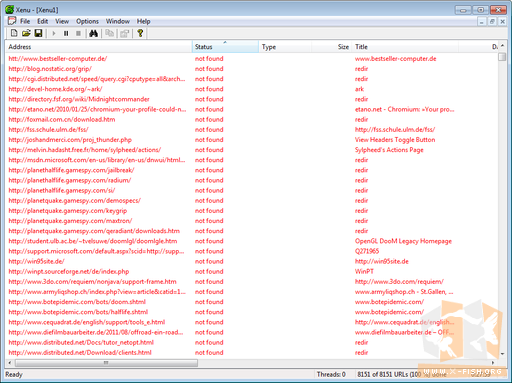512x383 pixels.
Task: Click the 'OpenGL DooM Legacy Homepage' title
Action: (403, 241)
